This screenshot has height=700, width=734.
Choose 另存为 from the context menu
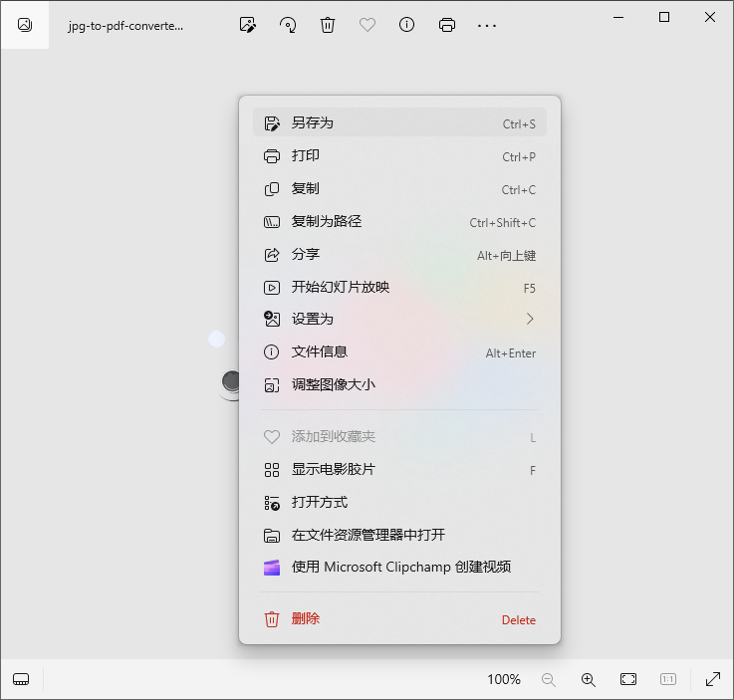coord(399,122)
